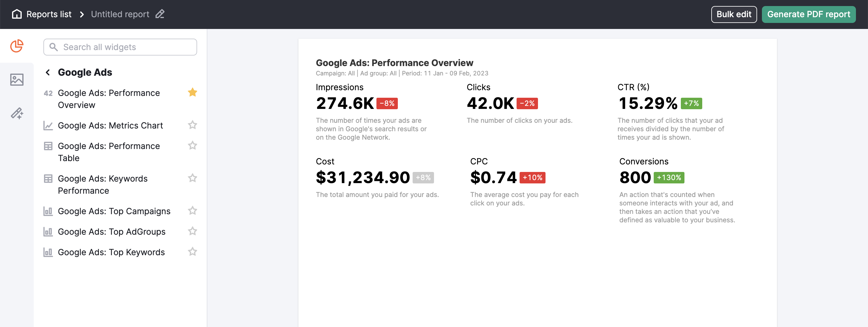Screen dimensions: 868x327
Task: Open the Reports list breadcrumb link
Action: [49, 14]
